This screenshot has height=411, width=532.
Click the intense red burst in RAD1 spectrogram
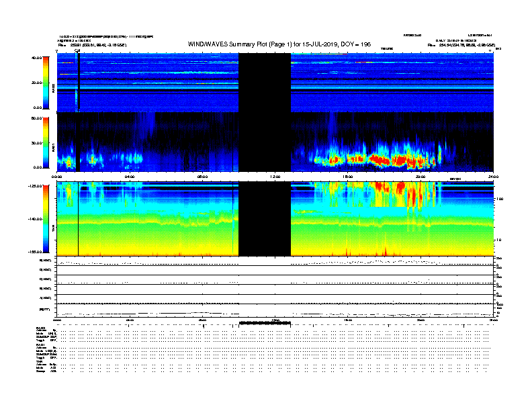(380, 159)
